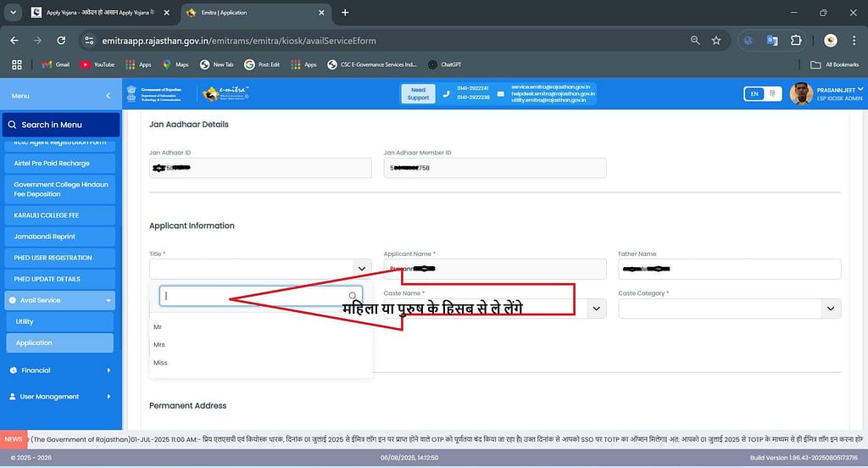Open the All Bookmarks folder

[835, 64]
